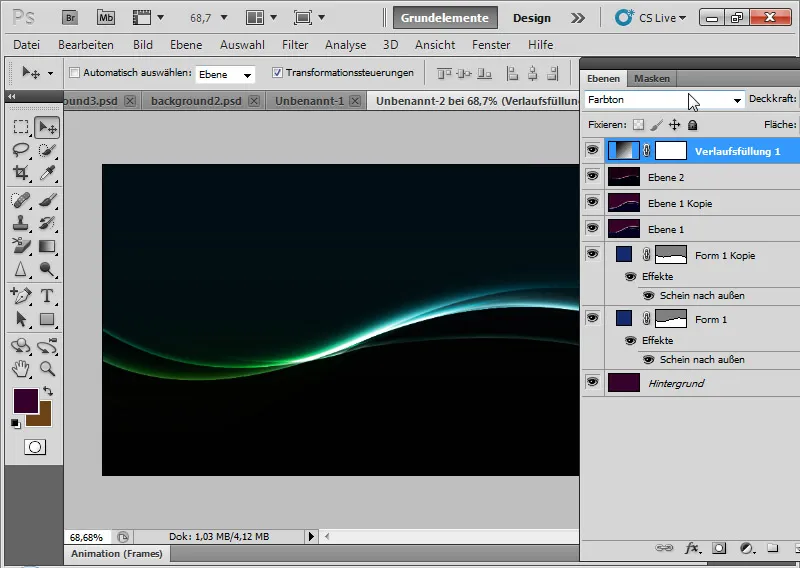Uncheck Transformationssteuerungen checkbox
The height and width of the screenshot is (568, 800).
(277, 72)
